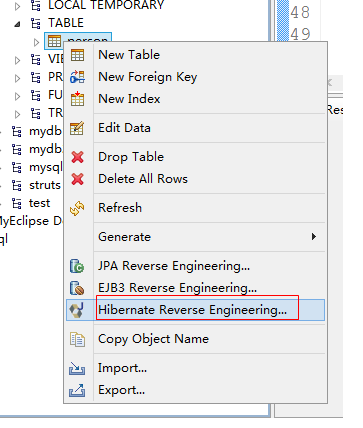Select the struts schema label

pyautogui.click(x=45, y=185)
